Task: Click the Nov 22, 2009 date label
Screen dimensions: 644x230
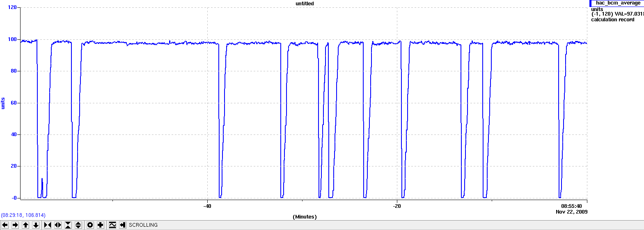Action: pyautogui.click(x=571, y=212)
